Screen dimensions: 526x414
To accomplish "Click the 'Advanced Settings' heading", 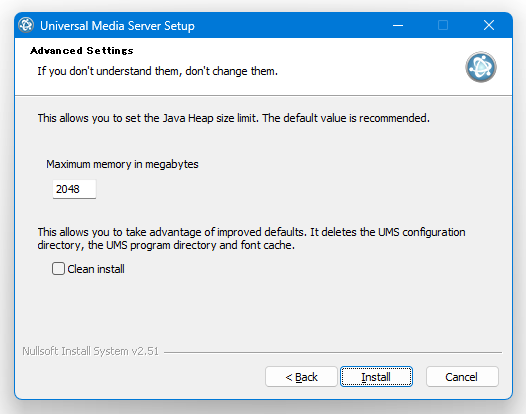I will click(x=82, y=51).
